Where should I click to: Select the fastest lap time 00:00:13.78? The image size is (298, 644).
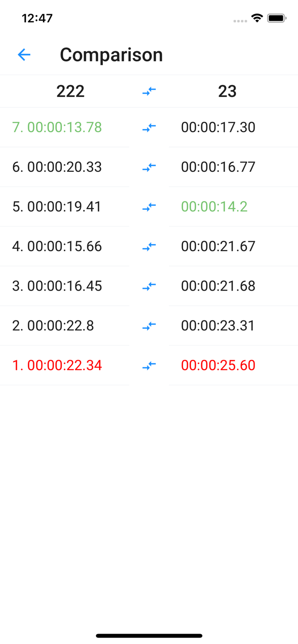56,127
